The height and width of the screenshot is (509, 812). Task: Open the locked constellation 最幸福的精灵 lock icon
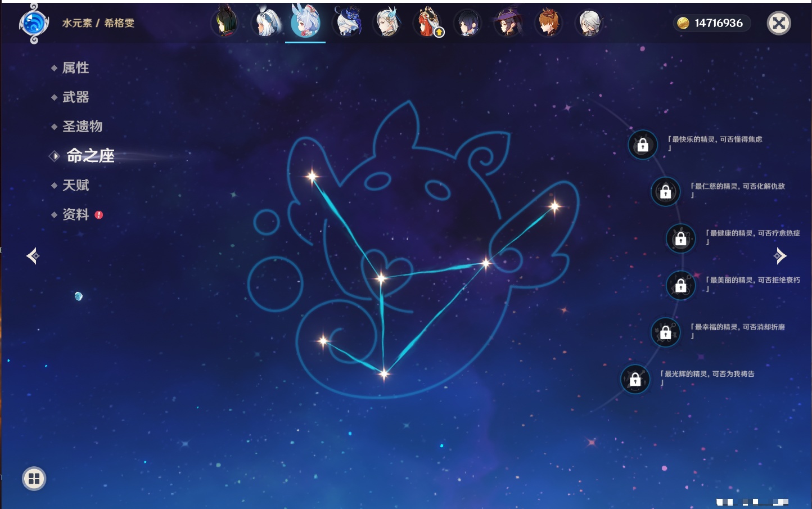666,332
